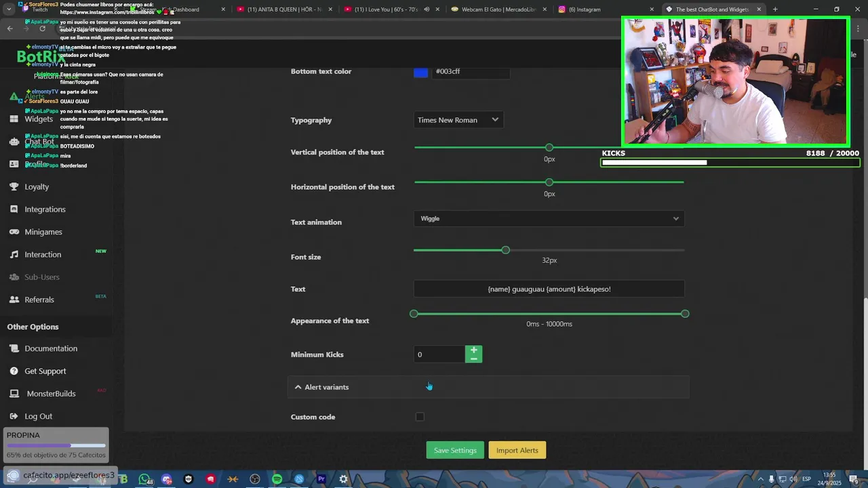The image size is (868, 488).
Task: Click the Referrals menu link
Action: click(x=39, y=300)
